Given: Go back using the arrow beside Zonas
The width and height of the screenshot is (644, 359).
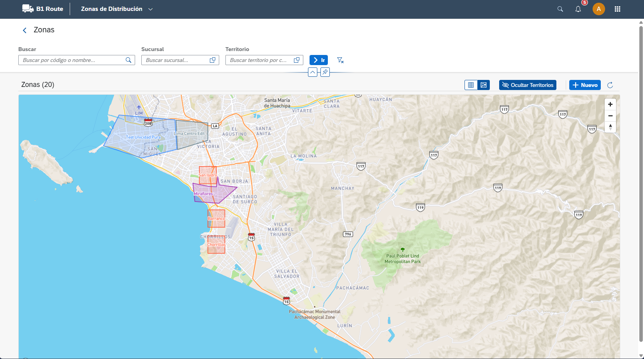Looking at the screenshot, I should click(25, 30).
